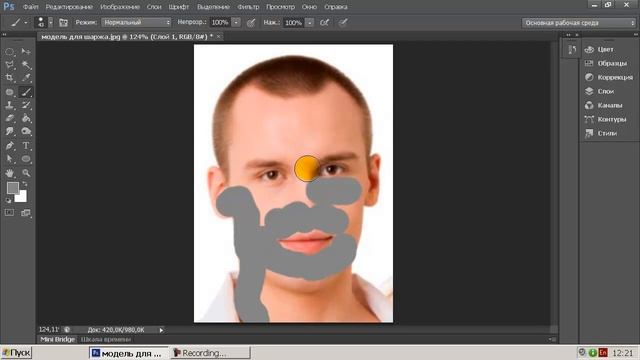The width and height of the screenshot is (640, 360).
Task: Open the Основная рабочая среда workspace dropdown
Action: tap(579, 23)
